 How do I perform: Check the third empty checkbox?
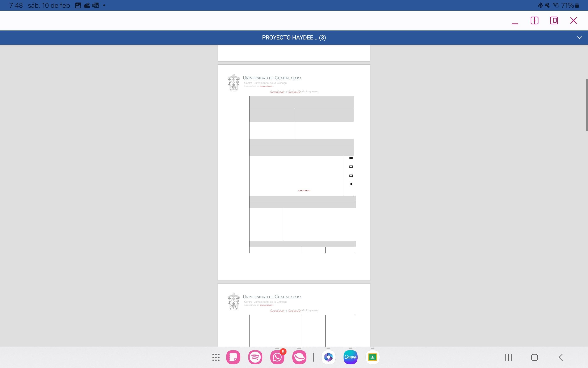click(351, 175)
